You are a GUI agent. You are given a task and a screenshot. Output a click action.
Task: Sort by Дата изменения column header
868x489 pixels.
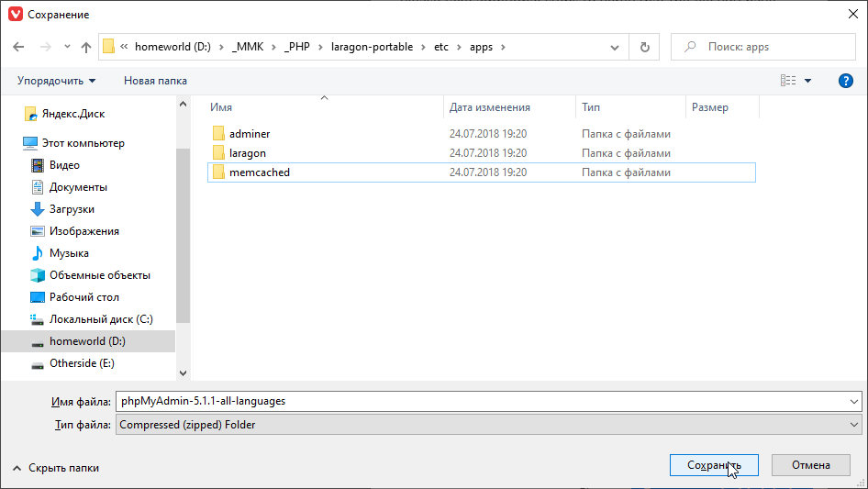pos(490,107)
